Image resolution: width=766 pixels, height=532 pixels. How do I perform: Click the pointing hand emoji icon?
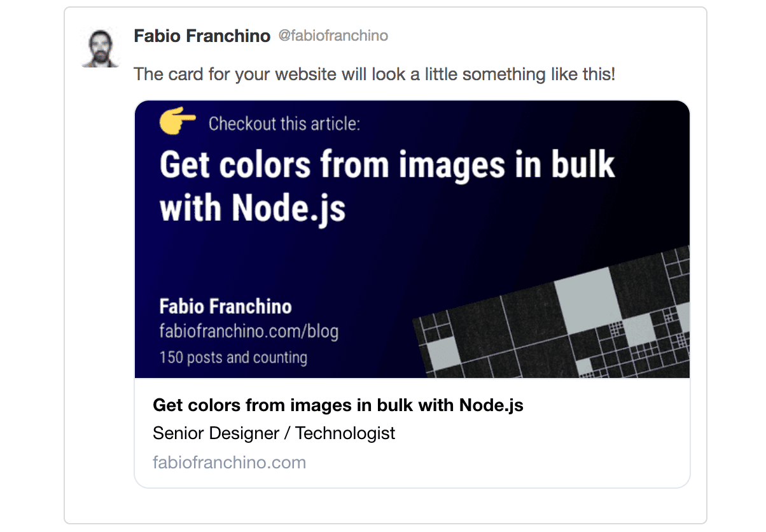click(x=178, y=122)
